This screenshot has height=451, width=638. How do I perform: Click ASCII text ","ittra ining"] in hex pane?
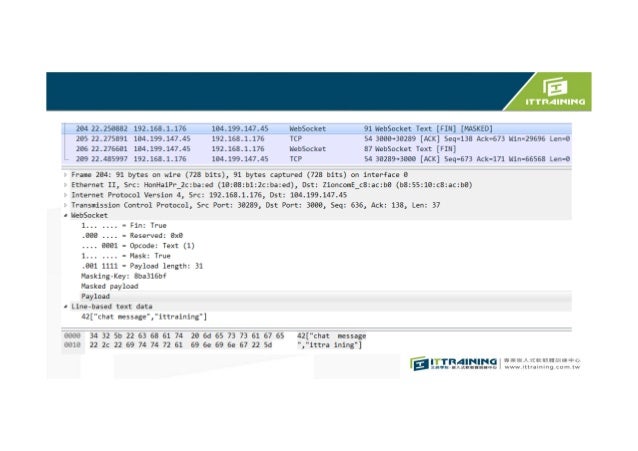coord(329,345)
